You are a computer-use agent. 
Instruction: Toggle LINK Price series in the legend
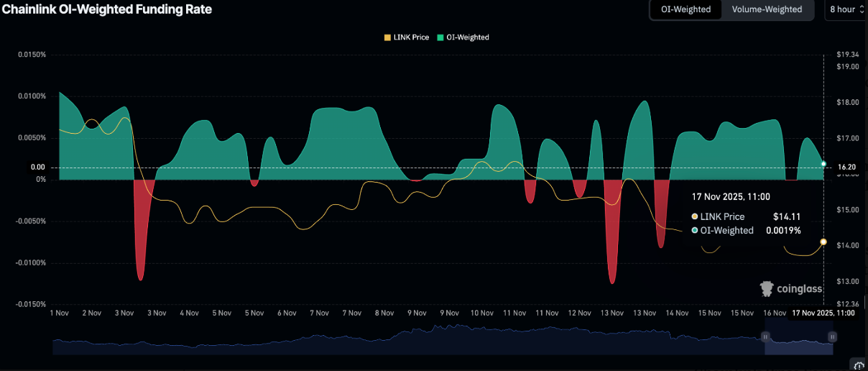tap(407, 37)
